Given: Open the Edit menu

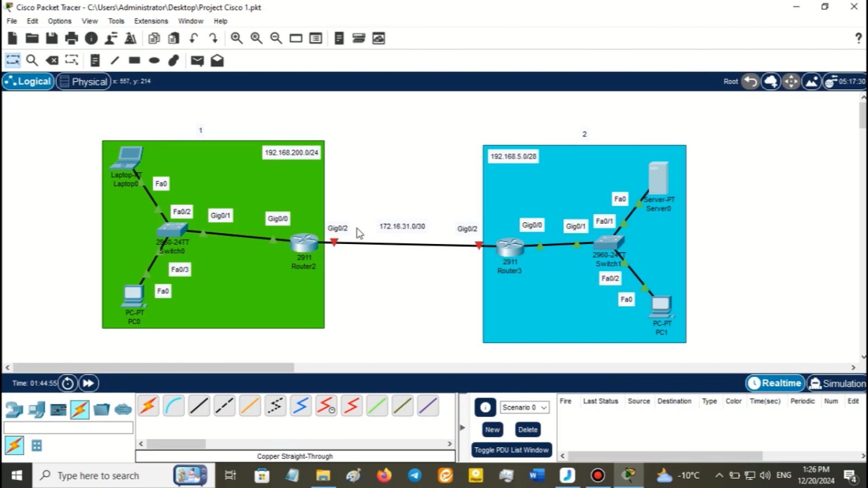Looking at the screenshot, I should [x=32, y=21].
